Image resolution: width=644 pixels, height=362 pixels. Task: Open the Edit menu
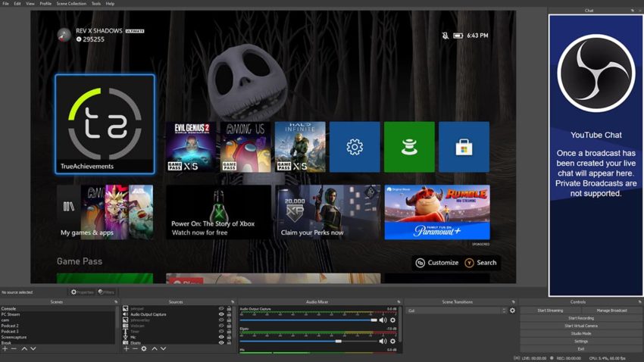17,4
